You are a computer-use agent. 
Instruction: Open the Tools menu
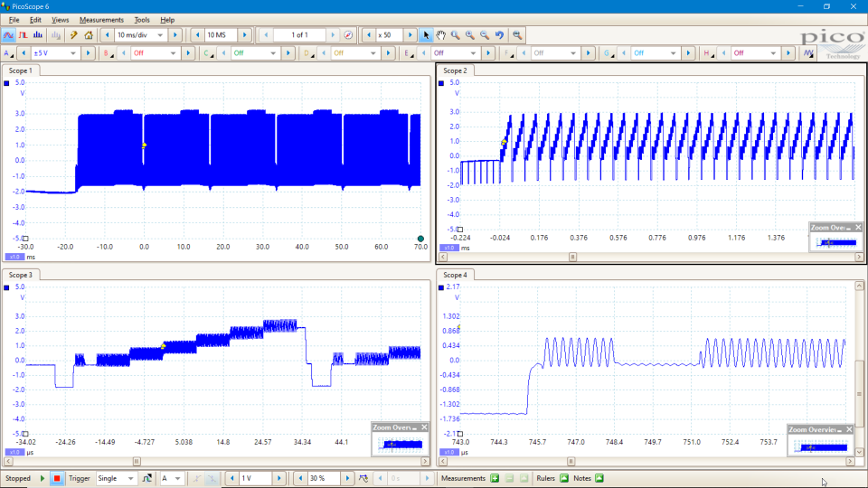pos(142,19)
